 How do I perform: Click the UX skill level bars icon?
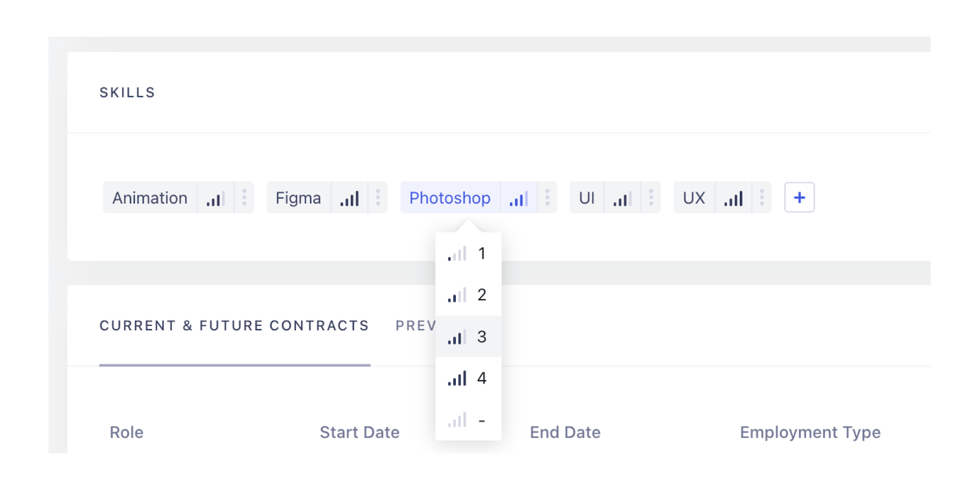pos(733,198)
